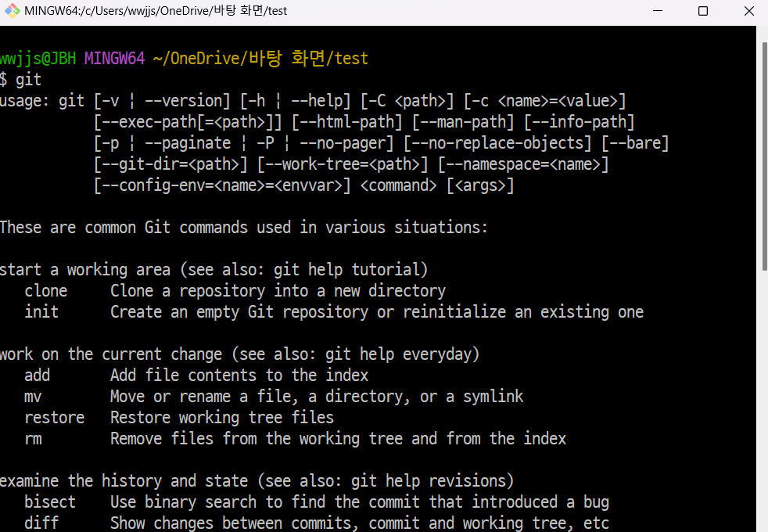The image size is (768, 532).
Task: Click the '--work-tree=<path>' option
Action: tap(343, 164)
